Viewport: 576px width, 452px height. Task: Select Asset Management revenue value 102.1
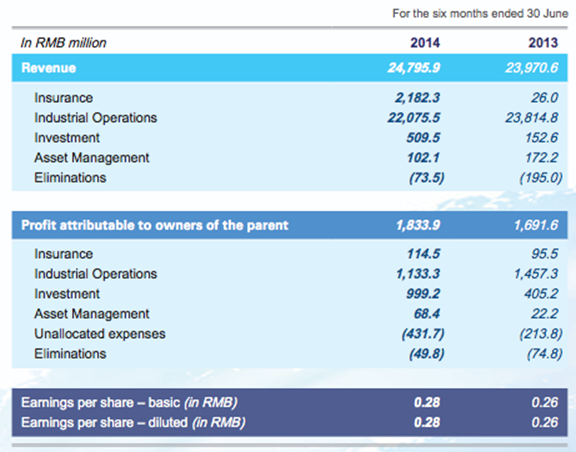[x=423, y=158]
